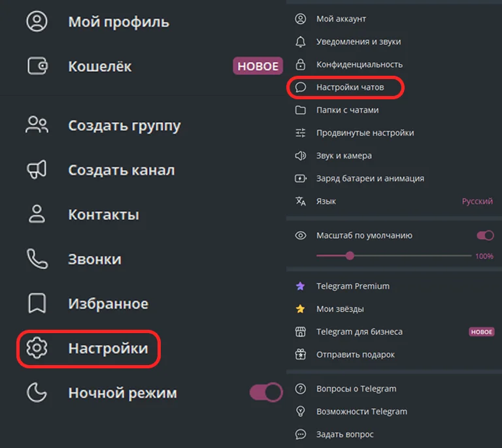
Task: Click the gift icon for Отправить подарок
Action: coord(301,355)
